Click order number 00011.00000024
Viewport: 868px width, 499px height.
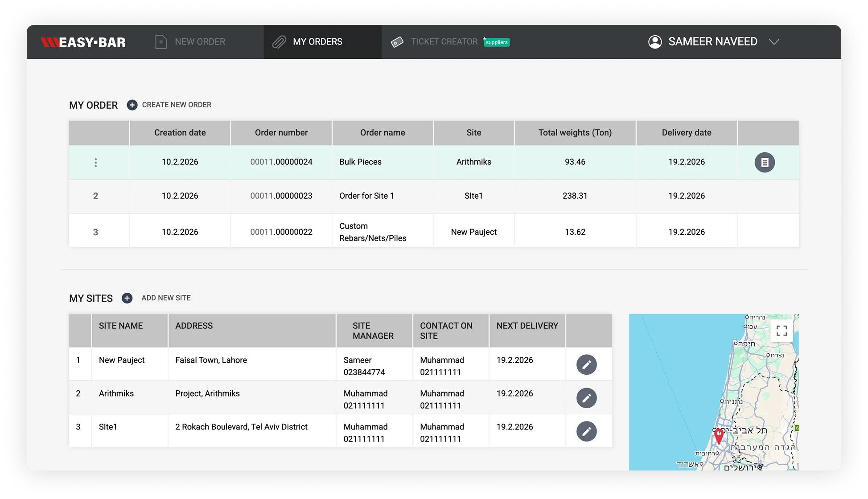pyautogui.click(x=281, y=162)
